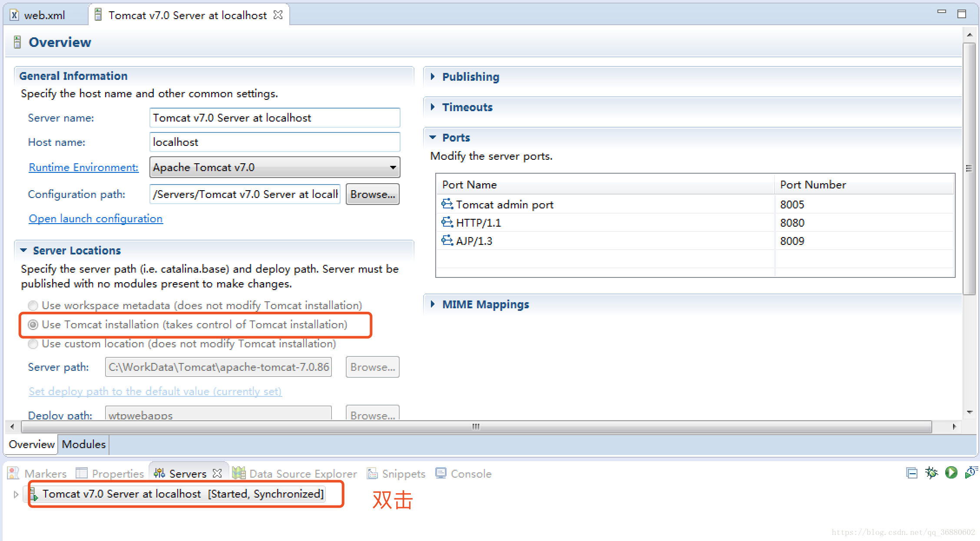Click the Properties view icon
980x541 pixels.
81,473
